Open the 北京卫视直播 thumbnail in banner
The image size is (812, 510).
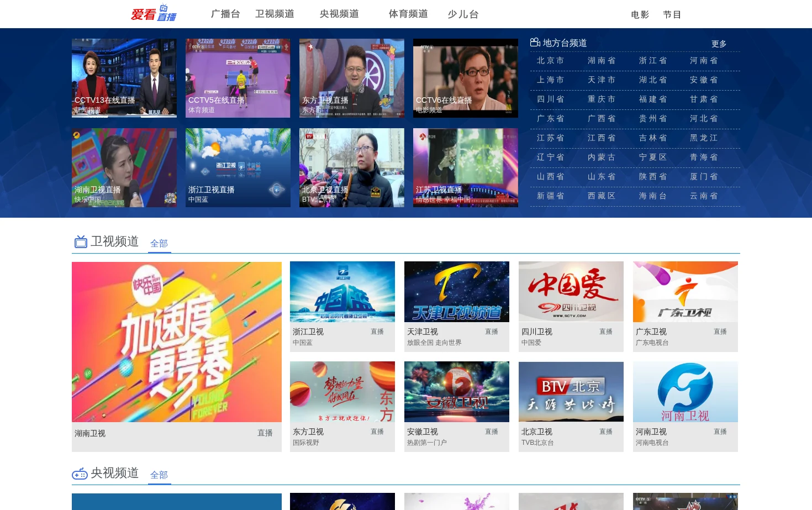click(x=352, y=168)
